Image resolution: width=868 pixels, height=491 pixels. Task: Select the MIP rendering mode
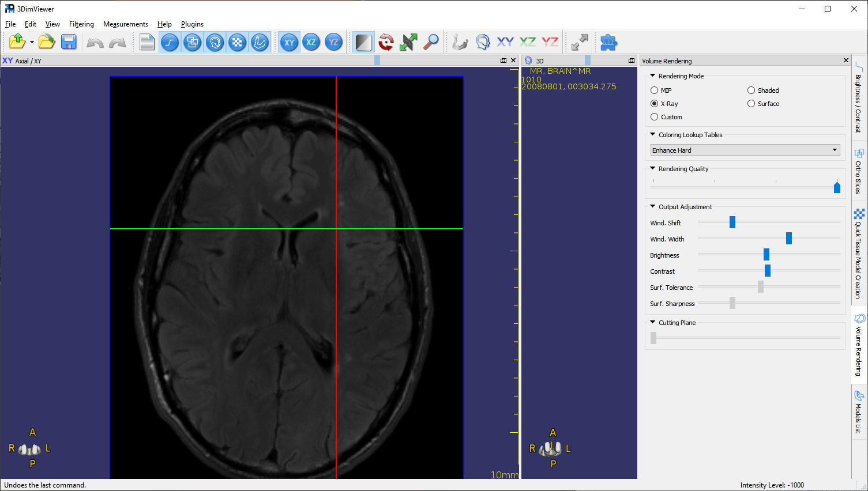pyautogui.click(x=655, y=90)
